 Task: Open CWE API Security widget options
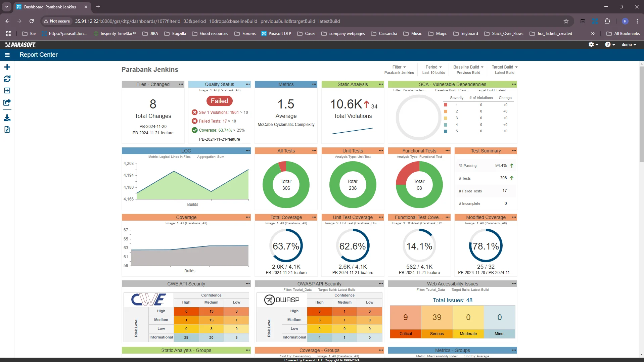(248, 284)
